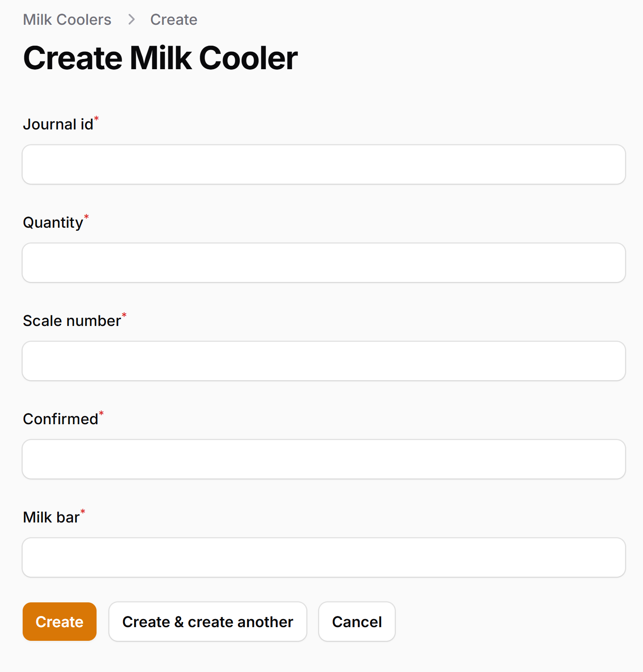Click the required asterisk beside Confirmed
This screenshot has width=643, height=672.
[x=101, y=413]
